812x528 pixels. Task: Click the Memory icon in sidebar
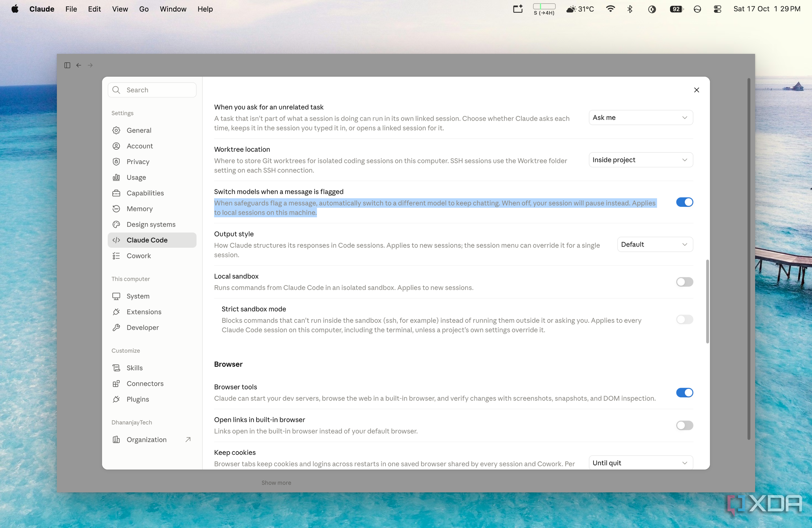point(116,209)
